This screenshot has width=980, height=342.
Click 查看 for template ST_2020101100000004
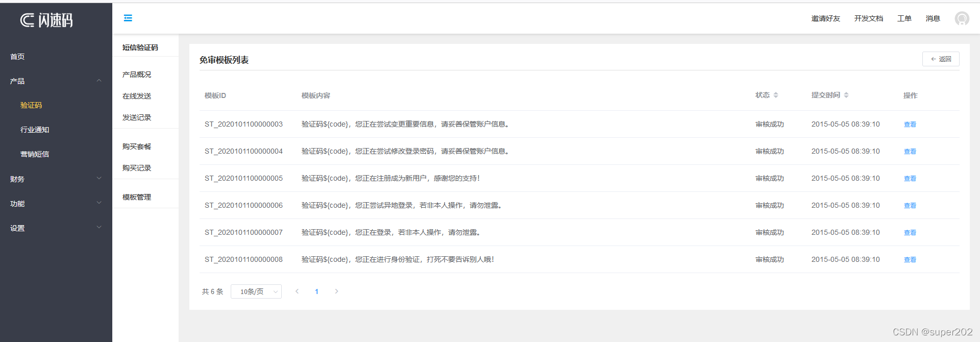click(910, 152)
